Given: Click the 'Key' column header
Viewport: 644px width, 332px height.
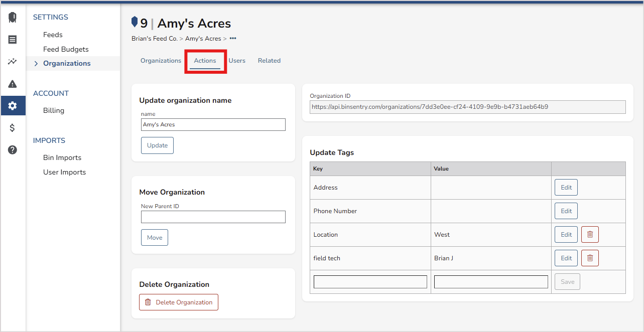Looking at the screenshot, I should [370, 169].
